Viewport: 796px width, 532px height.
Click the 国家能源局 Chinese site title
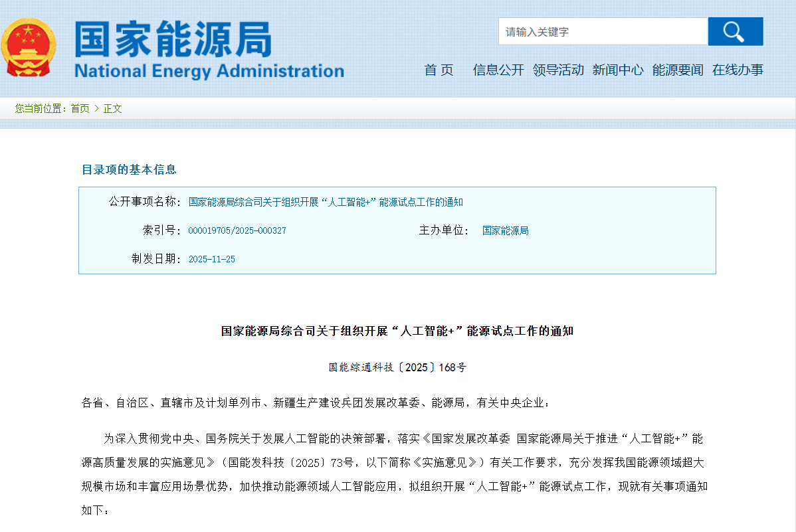(x=173, y=39)
